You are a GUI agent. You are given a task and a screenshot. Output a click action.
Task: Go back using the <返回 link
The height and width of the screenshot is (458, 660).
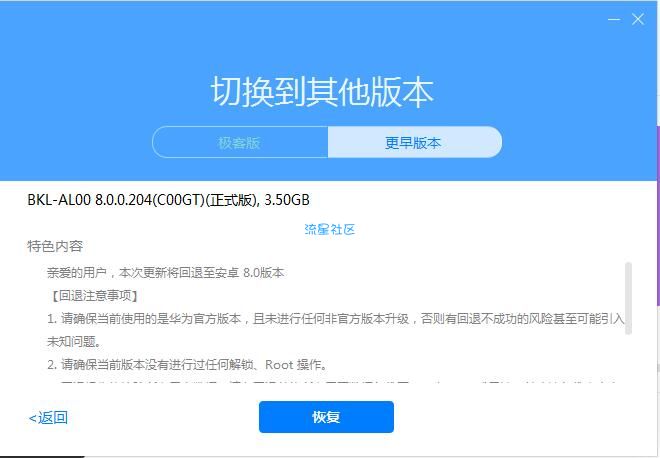tap(48, 418)
